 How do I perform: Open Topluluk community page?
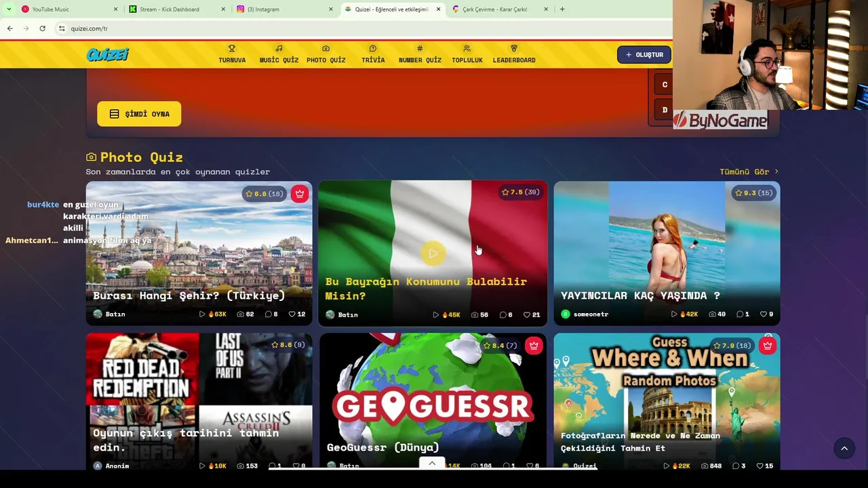467,54
